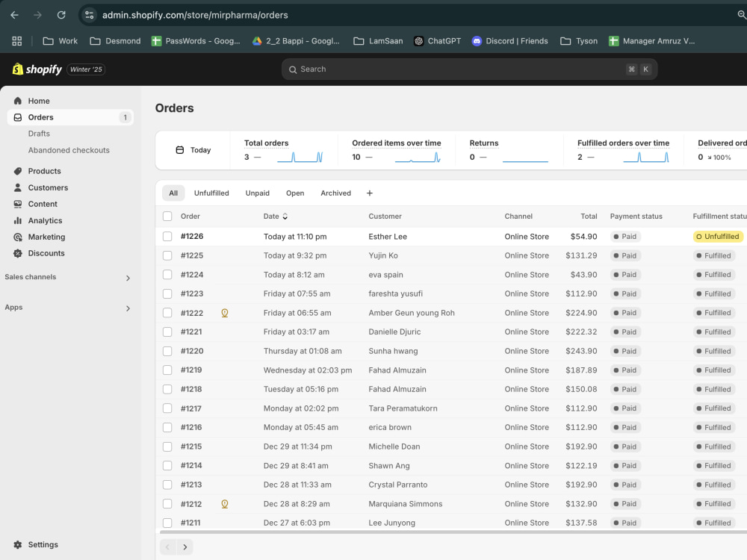Click the Total orders metric card

[x=284, y=150]
